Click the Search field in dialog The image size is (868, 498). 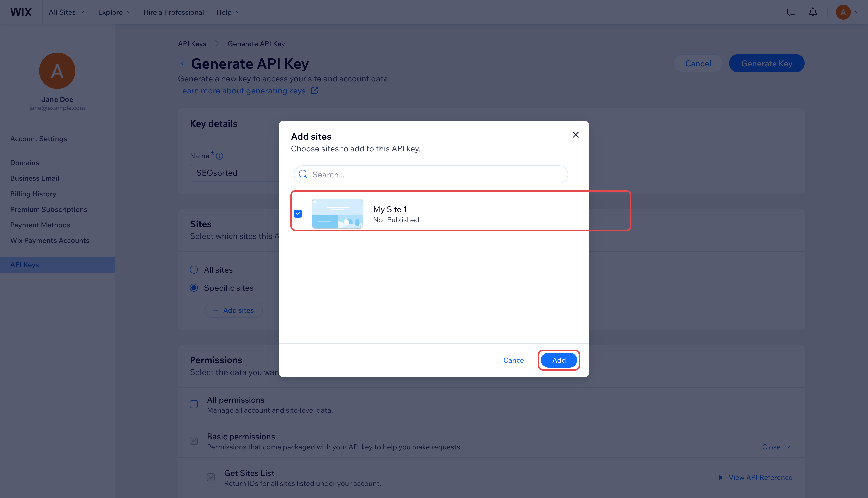[x=431, y=174]
